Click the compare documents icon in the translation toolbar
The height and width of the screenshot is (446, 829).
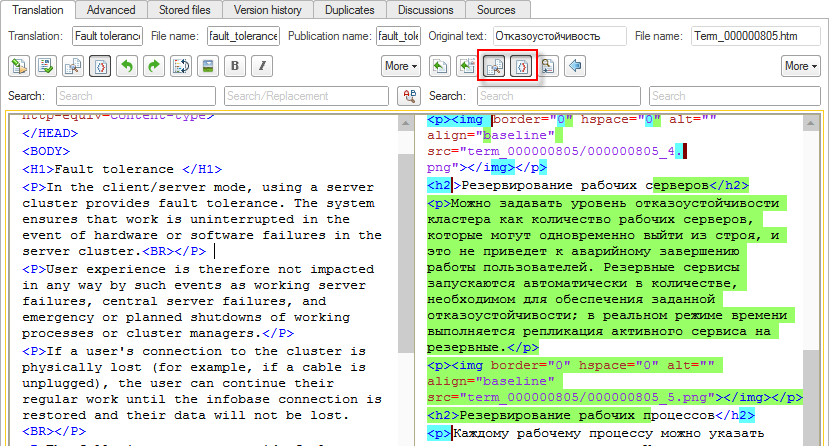point(73,66)
